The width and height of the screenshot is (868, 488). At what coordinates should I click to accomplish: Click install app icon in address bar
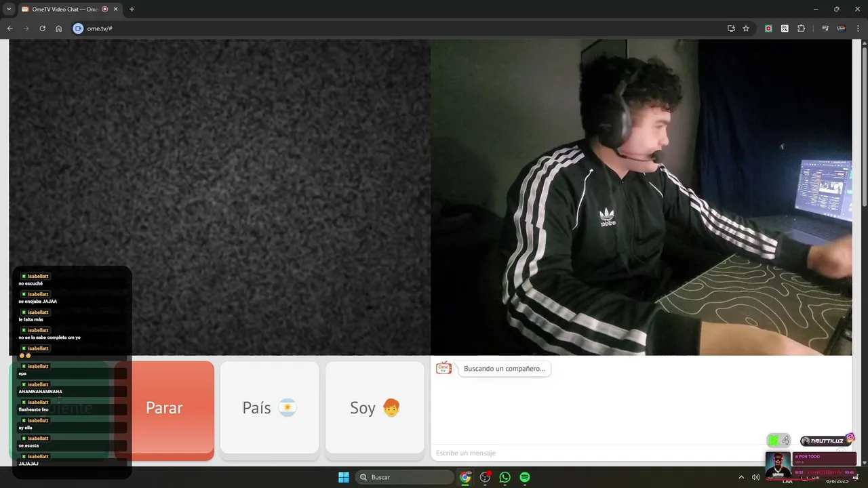(x=731, y=28)
